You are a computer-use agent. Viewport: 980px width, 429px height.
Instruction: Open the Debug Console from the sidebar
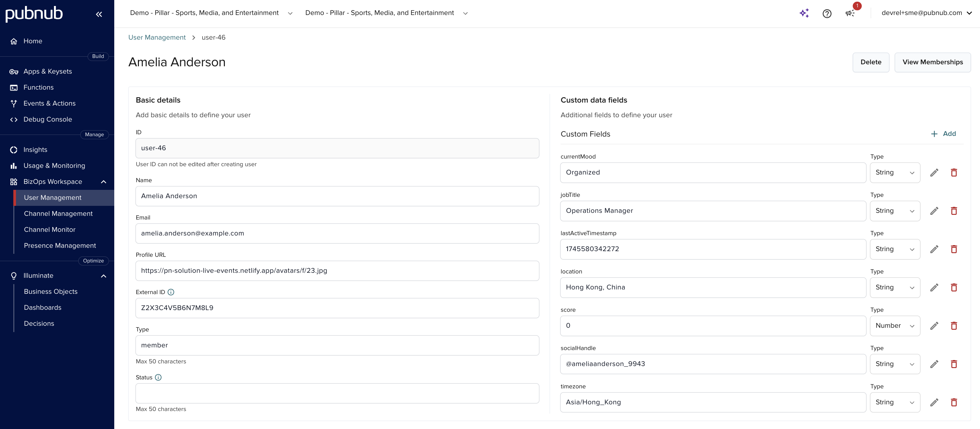(48, 119)
